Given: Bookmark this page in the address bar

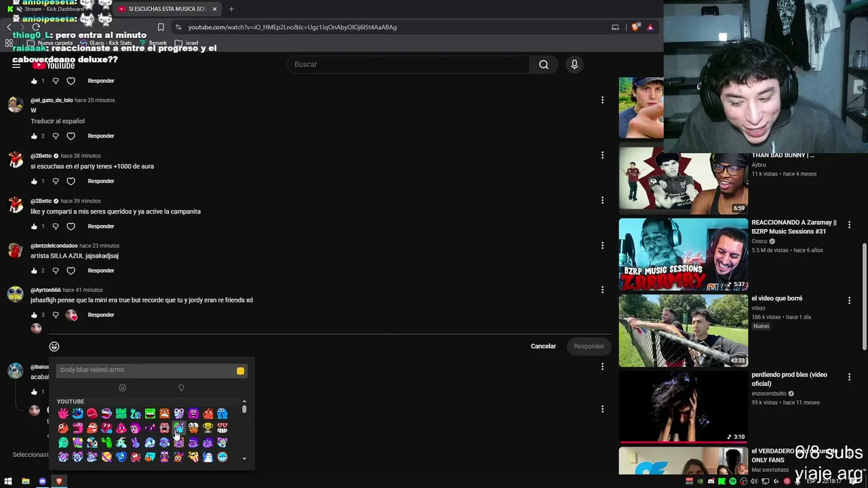Looking at the screenshot, I should (161, 27).
